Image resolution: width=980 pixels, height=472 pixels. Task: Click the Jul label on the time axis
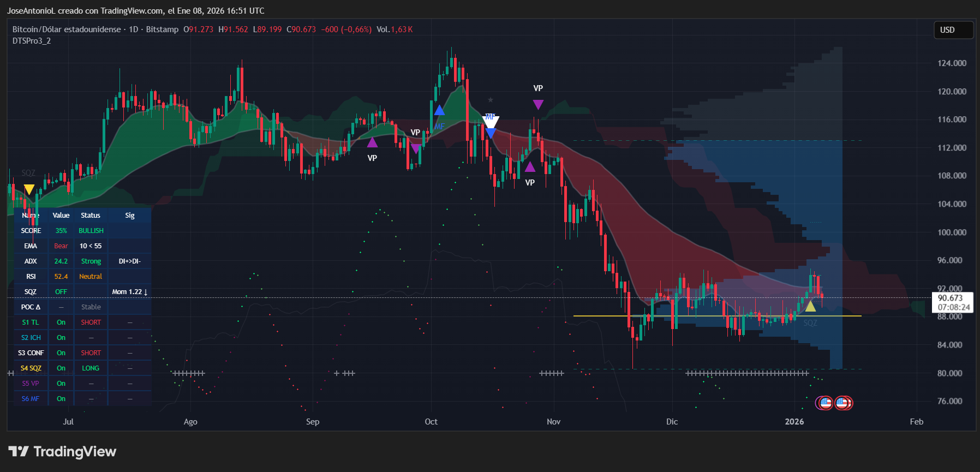tap(68, 422)
